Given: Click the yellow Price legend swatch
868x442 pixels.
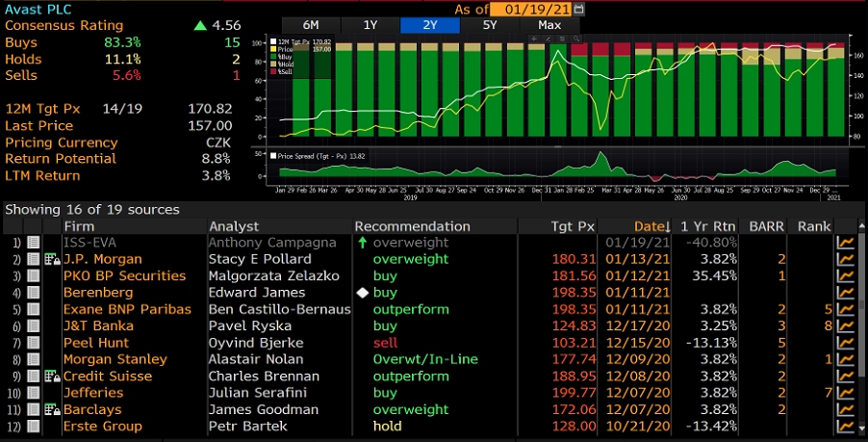Looking at the screenshot, I should pos(273,49).
